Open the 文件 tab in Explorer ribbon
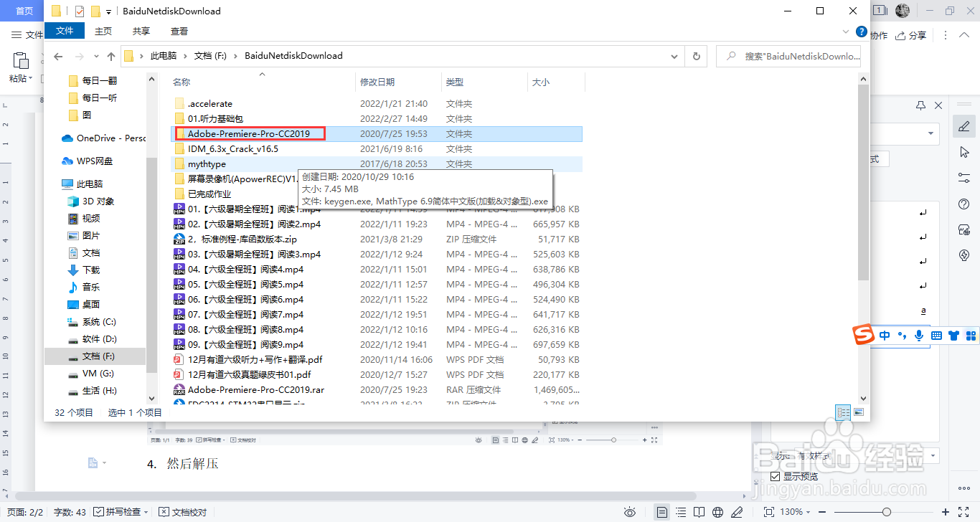Image resolution: width=980 pixels, height=522 pixels. point(65,31)
